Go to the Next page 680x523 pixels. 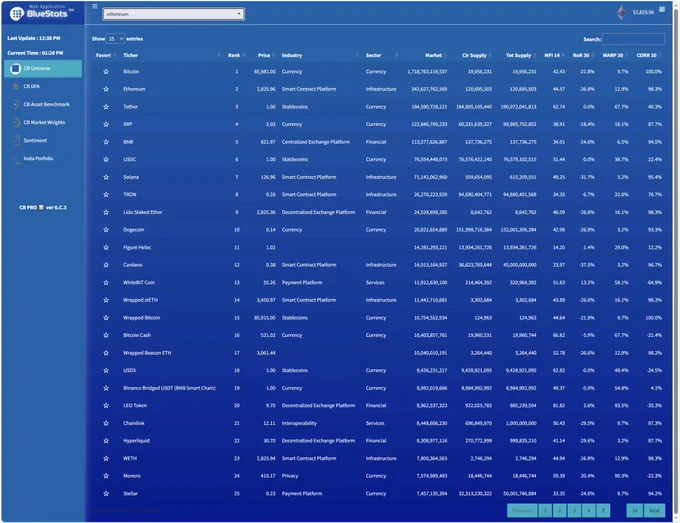(x=654, y=510)
